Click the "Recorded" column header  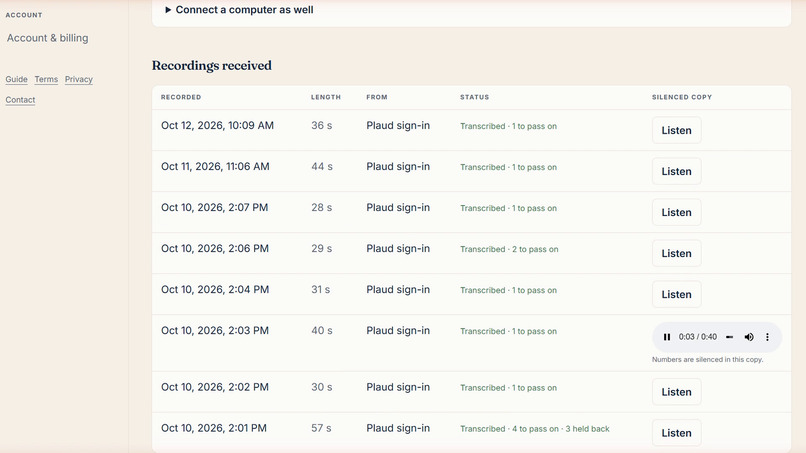[x=181, y=97]
